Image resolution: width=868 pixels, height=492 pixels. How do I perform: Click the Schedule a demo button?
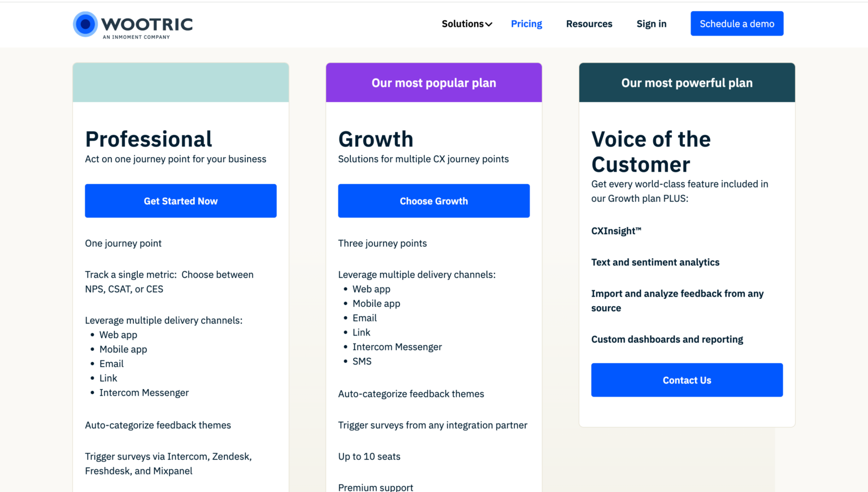tap(736, 23)
